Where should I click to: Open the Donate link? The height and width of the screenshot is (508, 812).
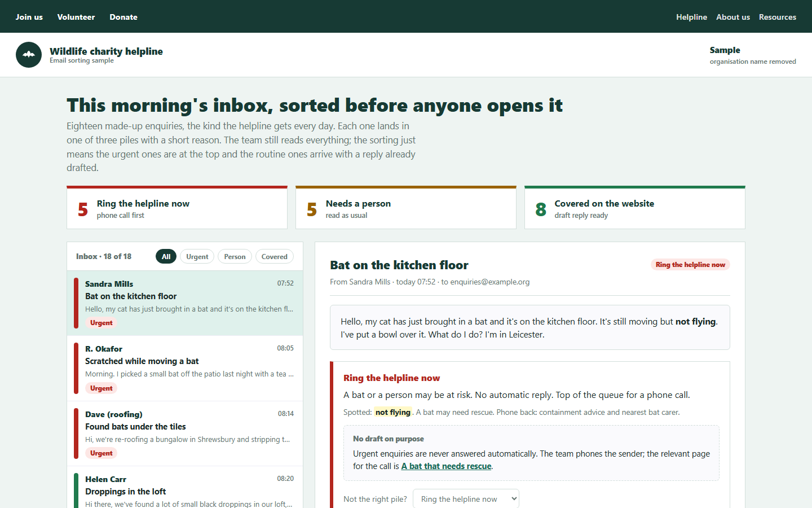point(123,17)
